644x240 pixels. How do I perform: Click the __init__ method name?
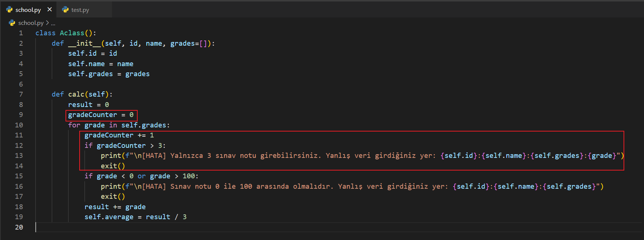click(x=84, y=43)
